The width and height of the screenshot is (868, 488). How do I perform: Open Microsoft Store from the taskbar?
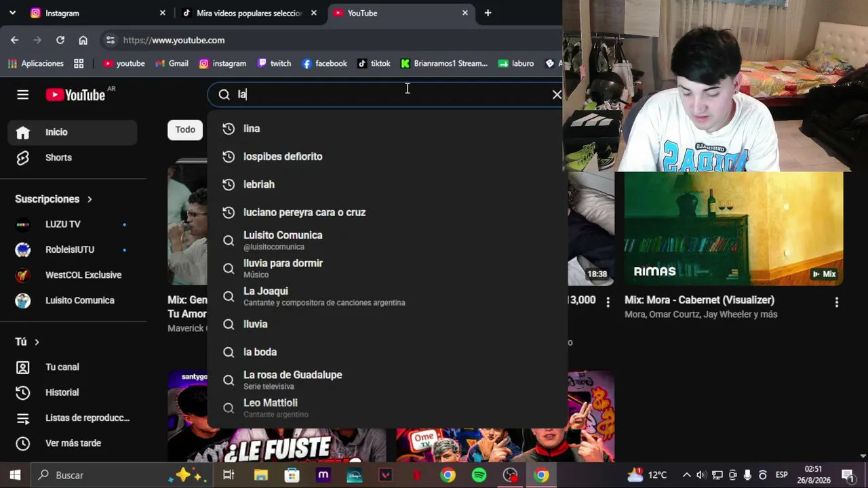click(x=292, y=475)
